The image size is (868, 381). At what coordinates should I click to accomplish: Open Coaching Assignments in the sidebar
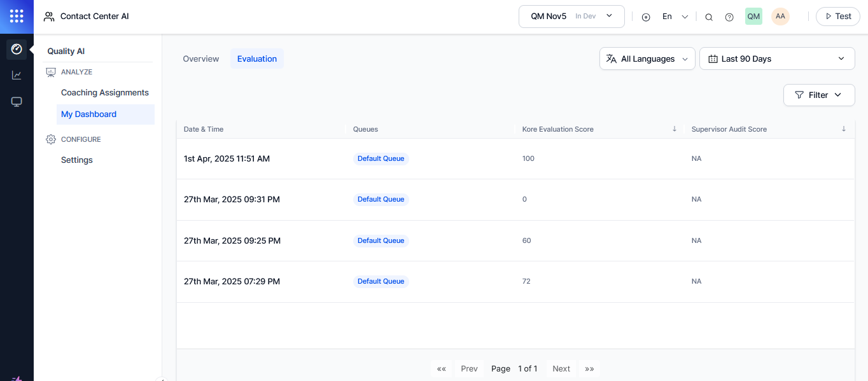point(104,92)
